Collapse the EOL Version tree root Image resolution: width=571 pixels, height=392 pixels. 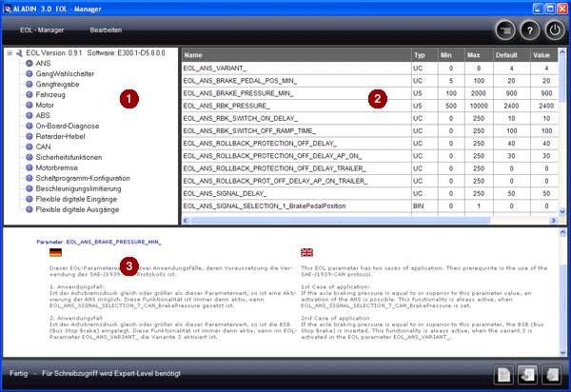(x=10, y=53)
